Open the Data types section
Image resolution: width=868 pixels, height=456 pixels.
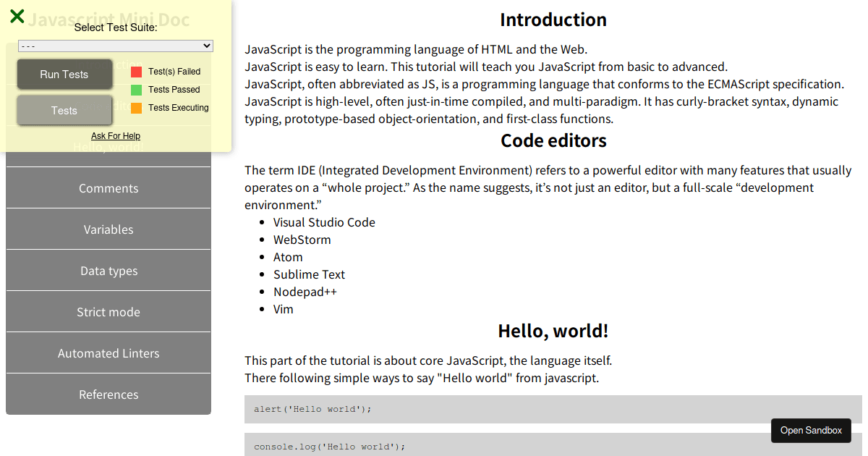(108, 270)
